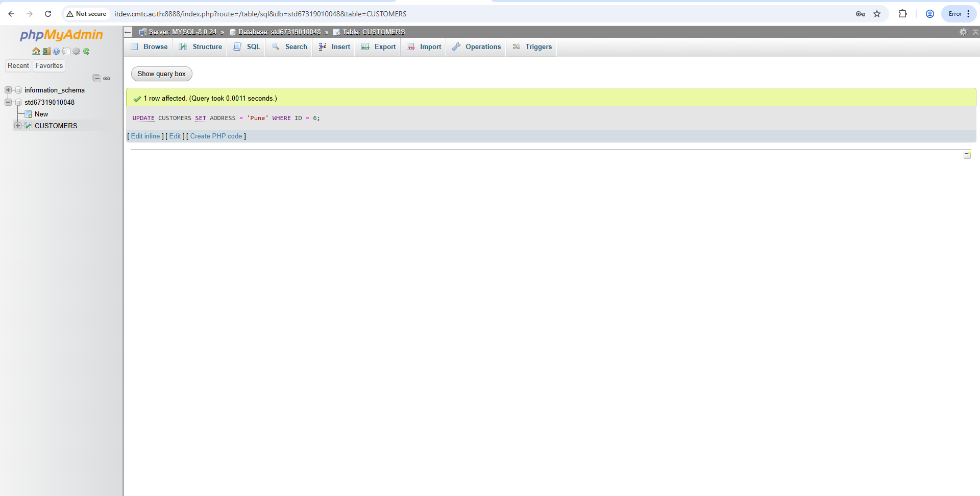Toggle the link with main panel icon
This screenshot has height=496, width=980.
coord(107,78)
